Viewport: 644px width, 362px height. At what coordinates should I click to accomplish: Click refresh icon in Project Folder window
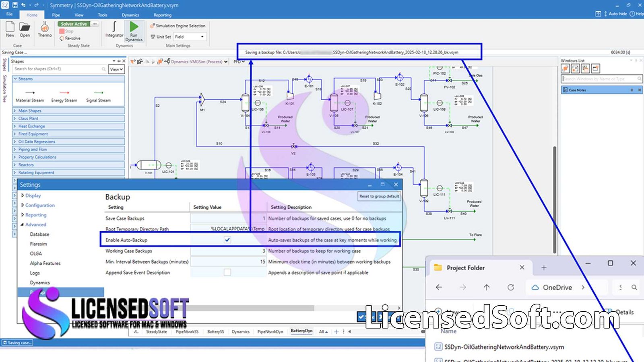[511, 287]
